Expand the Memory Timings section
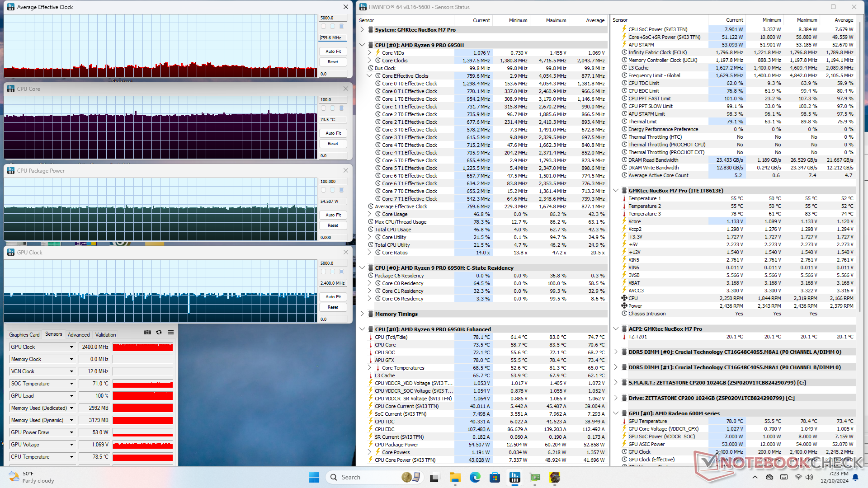The height and width of the screenshot is (488, 868). pyautogui.click(x=362, y=314)
